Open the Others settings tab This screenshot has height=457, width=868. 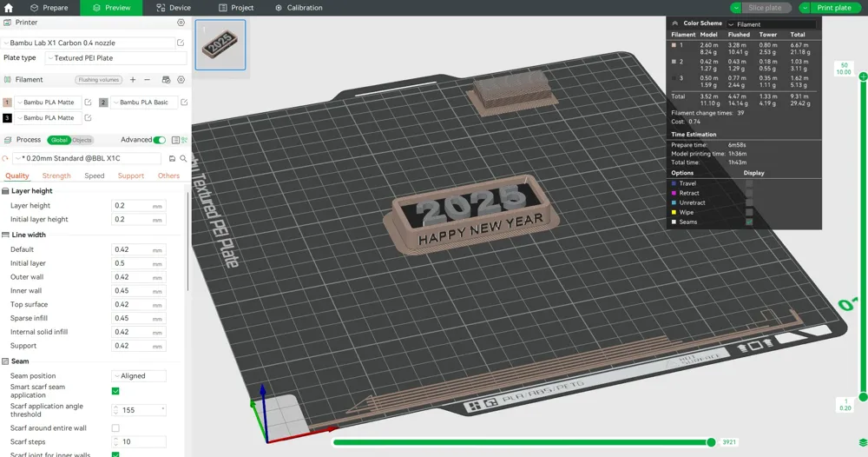[x=169, y=176]
